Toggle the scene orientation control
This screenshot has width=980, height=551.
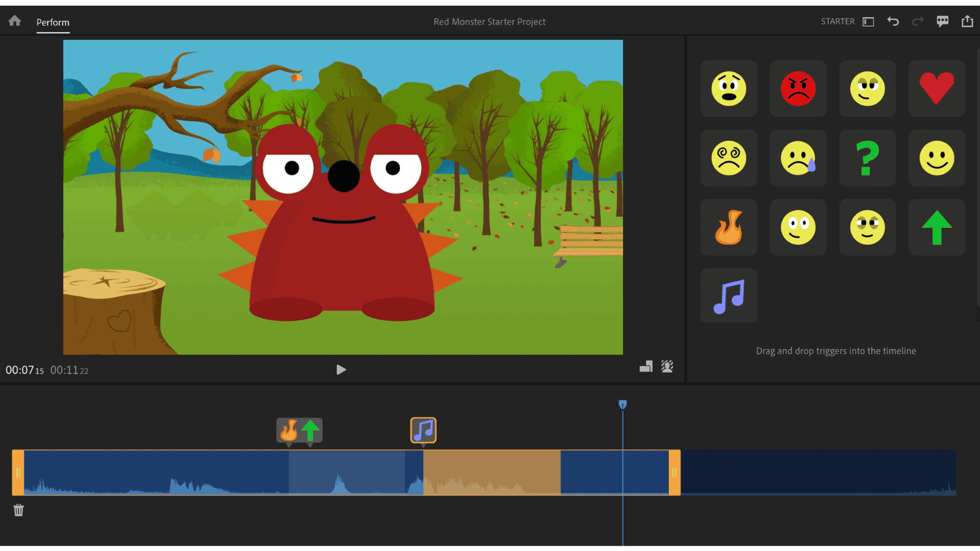click(646, 366)
